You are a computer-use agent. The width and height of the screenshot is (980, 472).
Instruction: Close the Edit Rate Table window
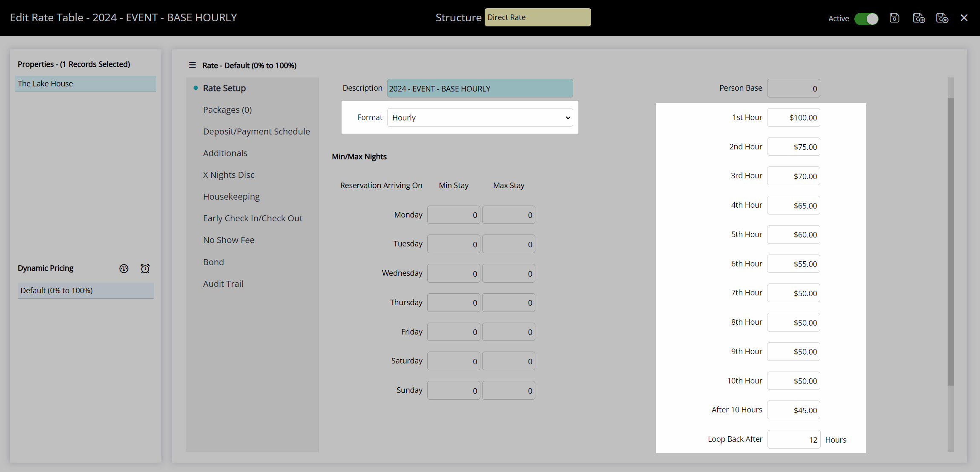(x=964, y=18)
